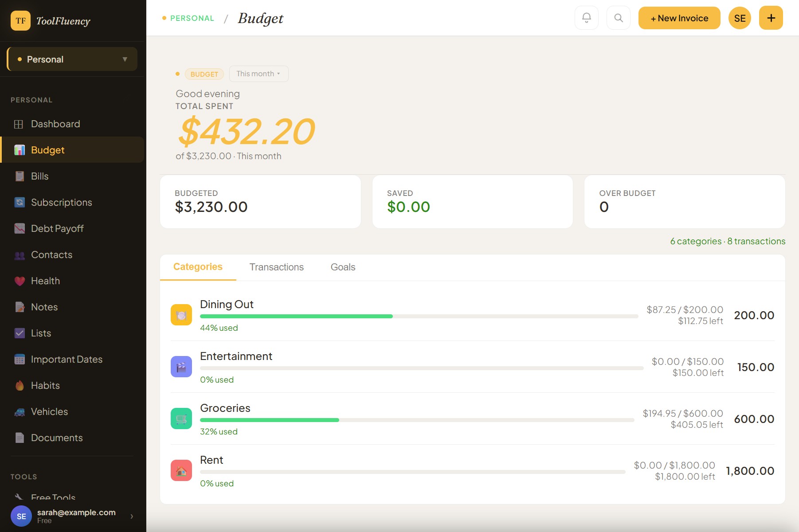The image size is (799, 532).
Task: Click the Rent house icon
Action: 181,470
